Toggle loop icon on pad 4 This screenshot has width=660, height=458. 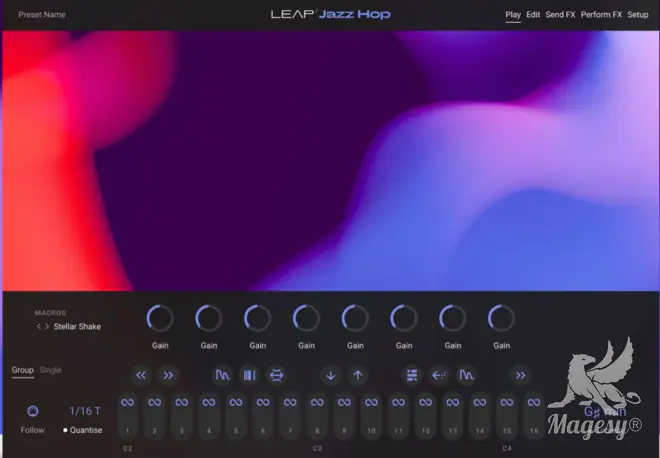pyautogui.click(x=209, y=402)
